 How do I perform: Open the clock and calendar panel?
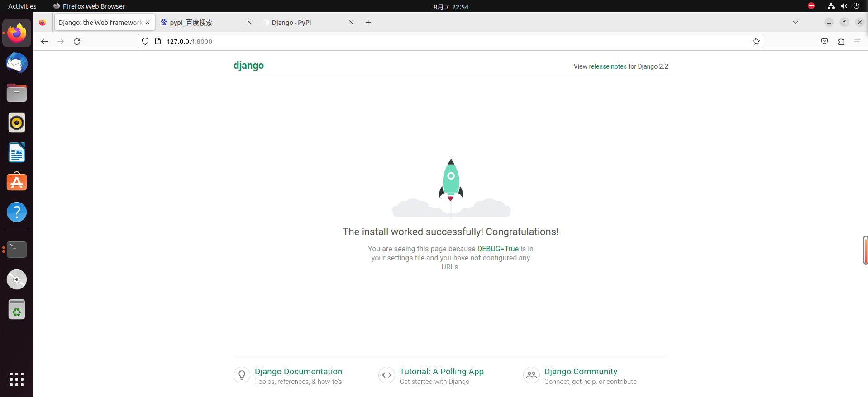point(451,7)
